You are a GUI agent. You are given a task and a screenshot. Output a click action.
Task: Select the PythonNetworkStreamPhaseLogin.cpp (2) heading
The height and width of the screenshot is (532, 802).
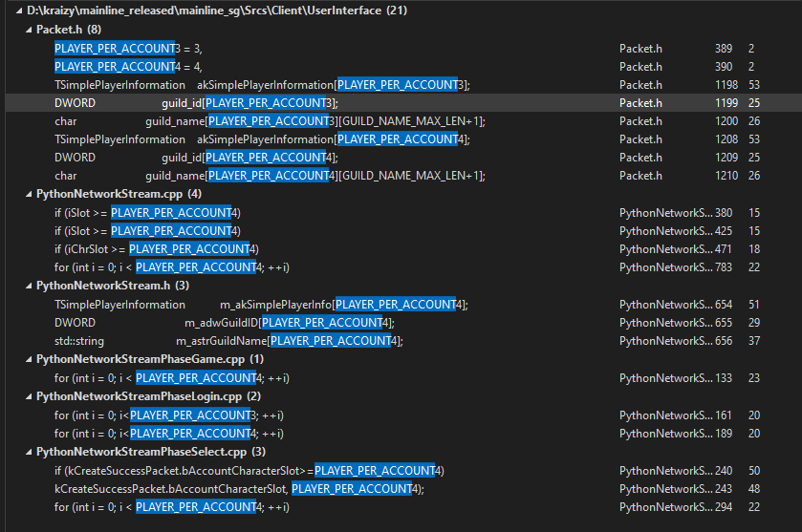[x=148, y=396]
